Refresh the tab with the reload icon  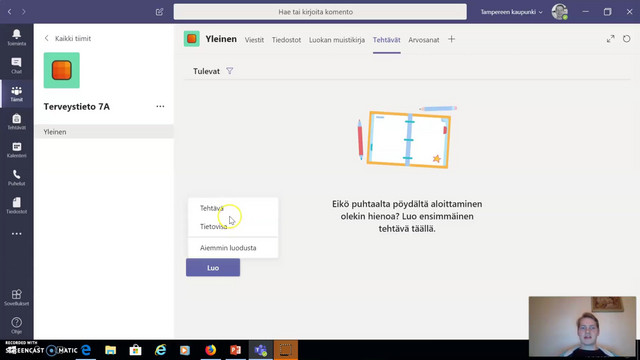click(x=627, y=39)
